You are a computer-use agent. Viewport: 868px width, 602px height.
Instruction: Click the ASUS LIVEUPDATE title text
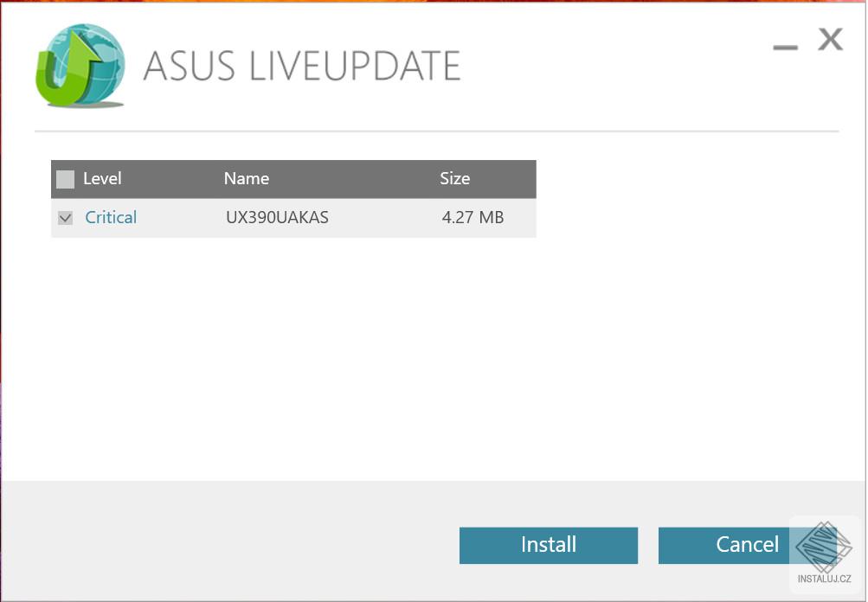click(301, 67)
